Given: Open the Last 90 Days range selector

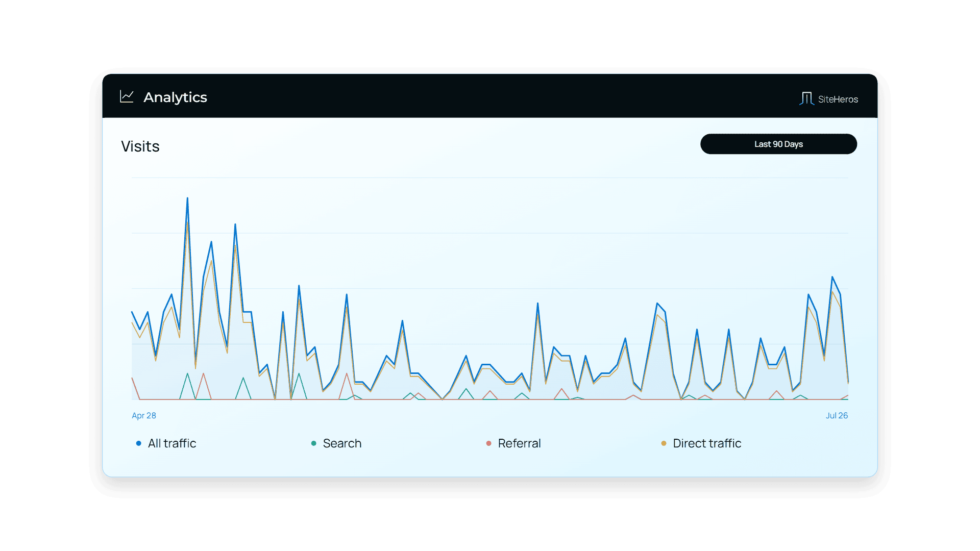Looking at the screenshot, I should click(778, 144).
